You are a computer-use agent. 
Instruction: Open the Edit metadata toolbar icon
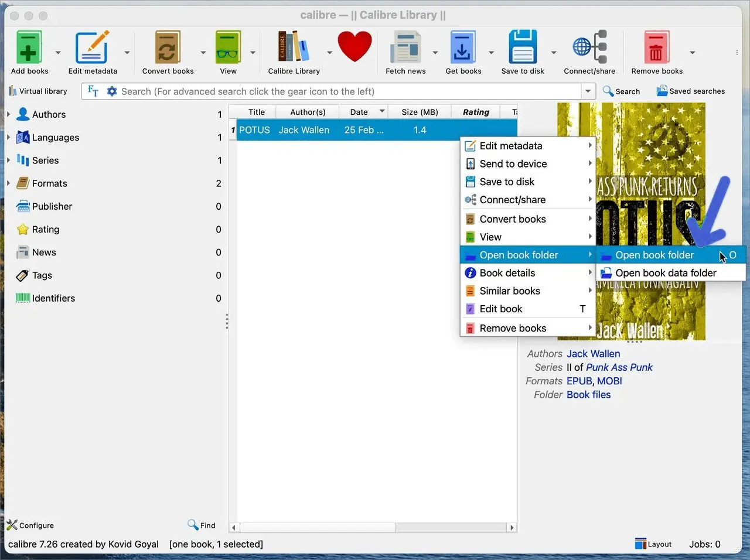92,48
